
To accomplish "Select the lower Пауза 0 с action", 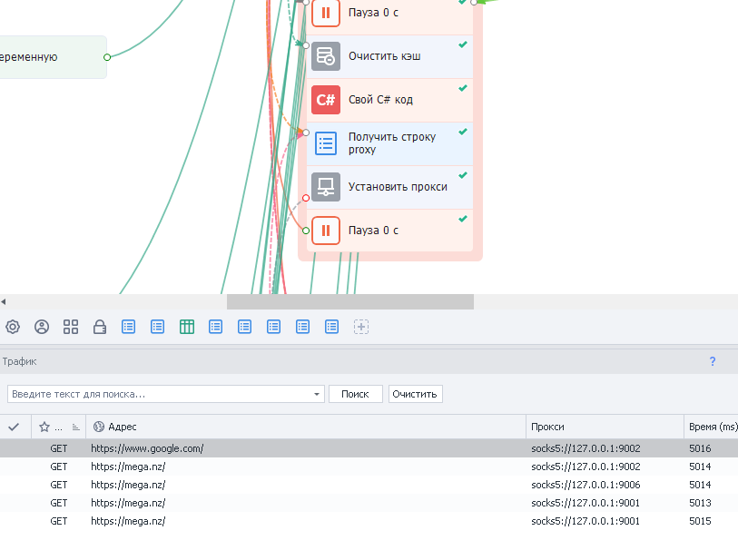I will point(389,231).
